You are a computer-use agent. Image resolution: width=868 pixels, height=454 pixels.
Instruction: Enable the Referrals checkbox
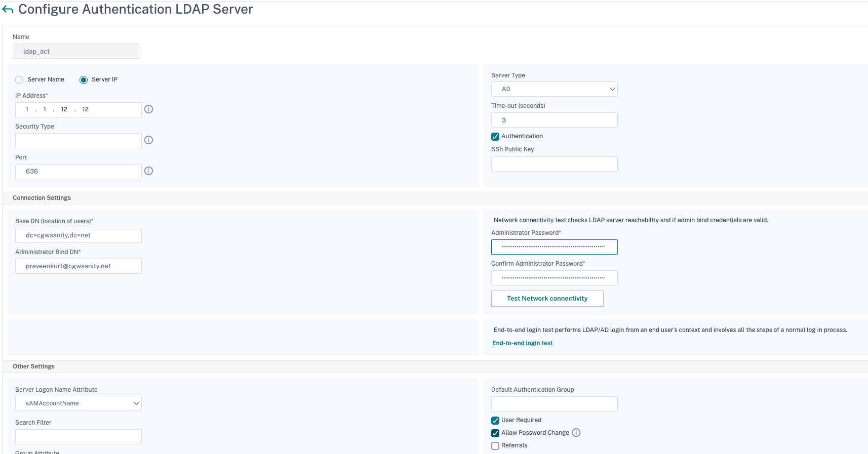495,446
